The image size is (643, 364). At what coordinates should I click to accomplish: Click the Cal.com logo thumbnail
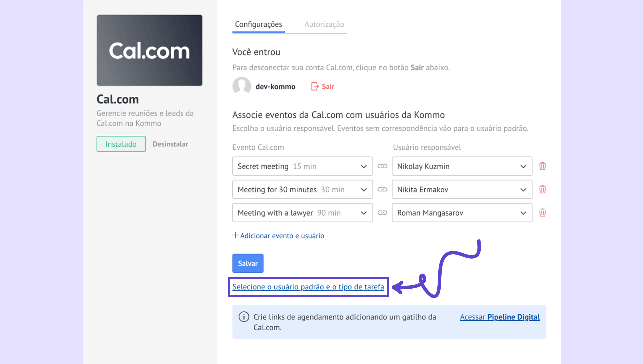pyautogui.click(x=149, y=50)
